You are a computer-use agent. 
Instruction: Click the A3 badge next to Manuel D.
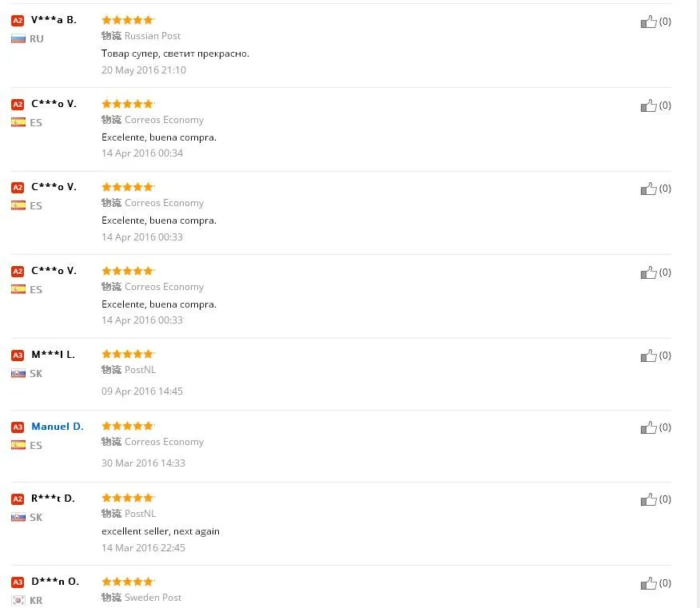(18, 427)
